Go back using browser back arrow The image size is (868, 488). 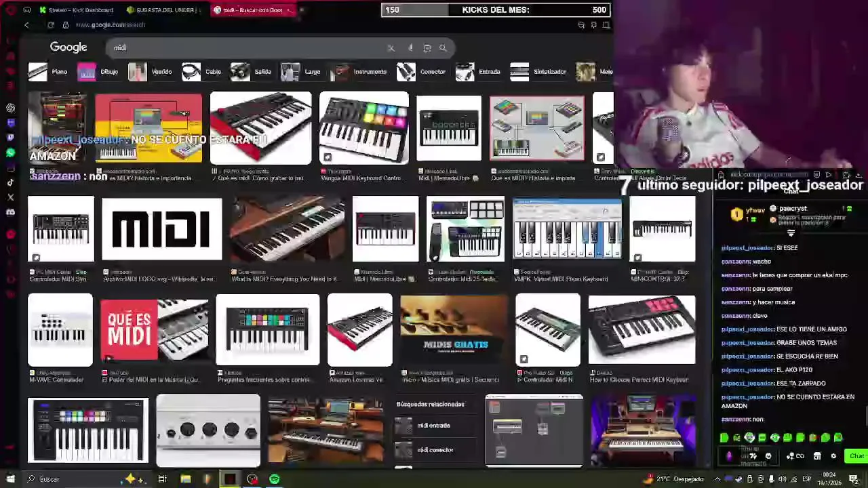click(26, 25)
